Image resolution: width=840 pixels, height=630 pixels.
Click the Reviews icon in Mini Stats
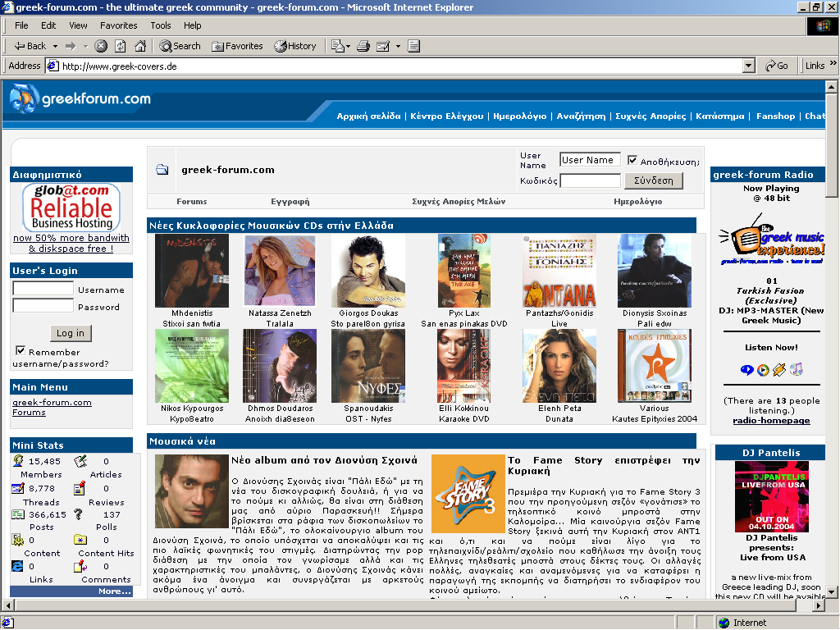80,488
